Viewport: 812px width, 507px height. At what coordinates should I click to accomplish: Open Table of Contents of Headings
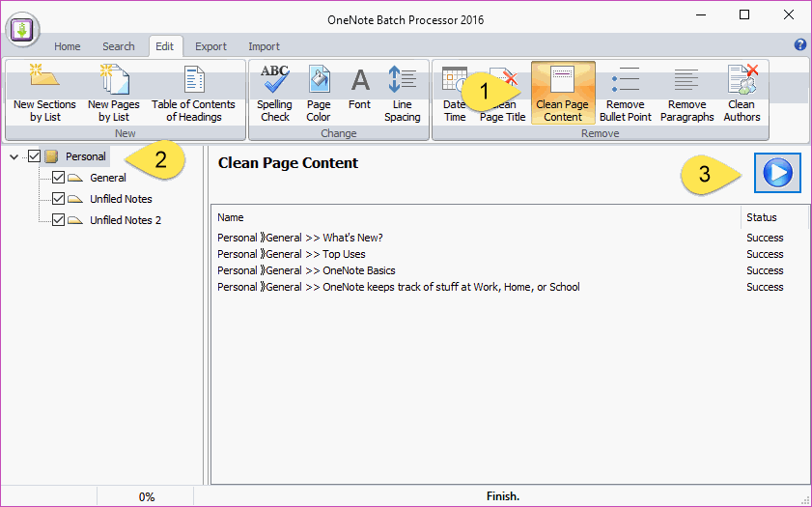(x=194, y=94)
